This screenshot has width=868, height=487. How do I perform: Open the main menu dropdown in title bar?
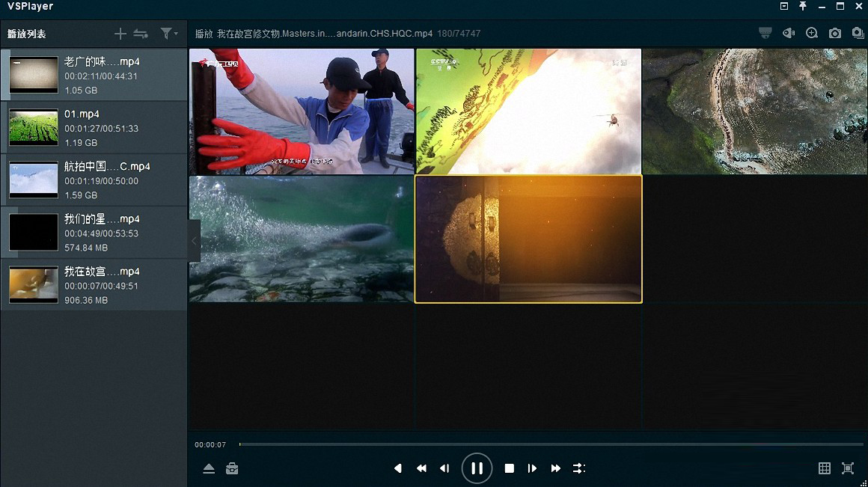point(784,6)
